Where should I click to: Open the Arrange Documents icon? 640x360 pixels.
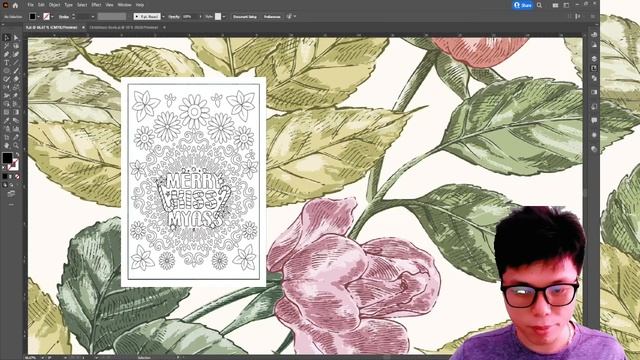[556, 5]
